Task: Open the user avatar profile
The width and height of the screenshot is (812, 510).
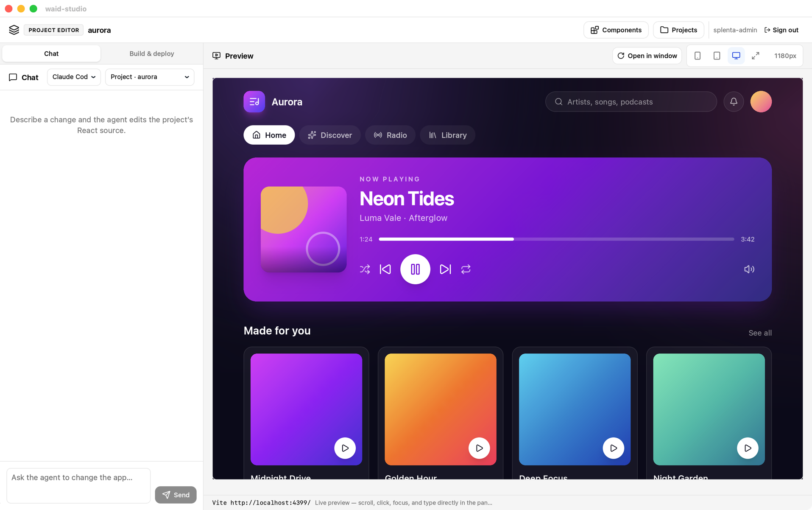Action: tap(761, 102)
